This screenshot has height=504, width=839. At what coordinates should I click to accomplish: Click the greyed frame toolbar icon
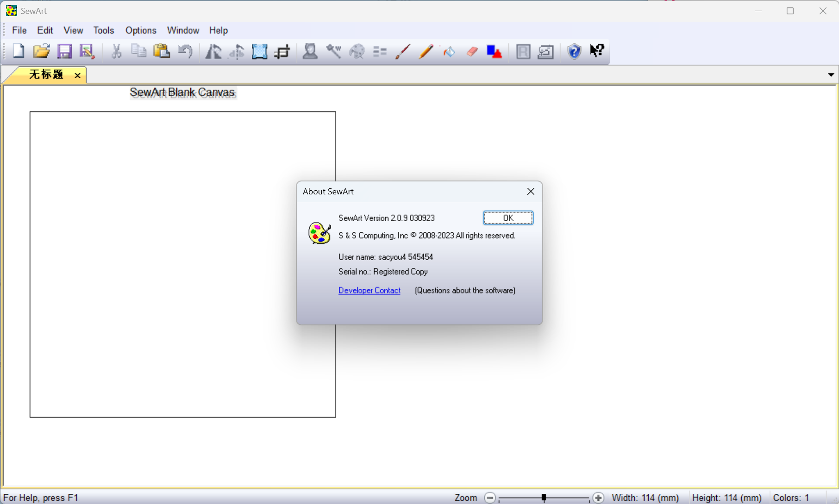(x=523, y=51)
